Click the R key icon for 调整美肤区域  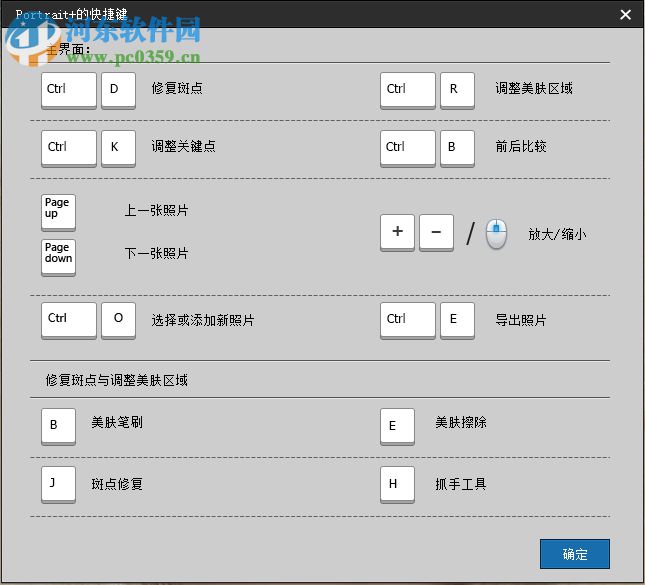pos(457,91)
